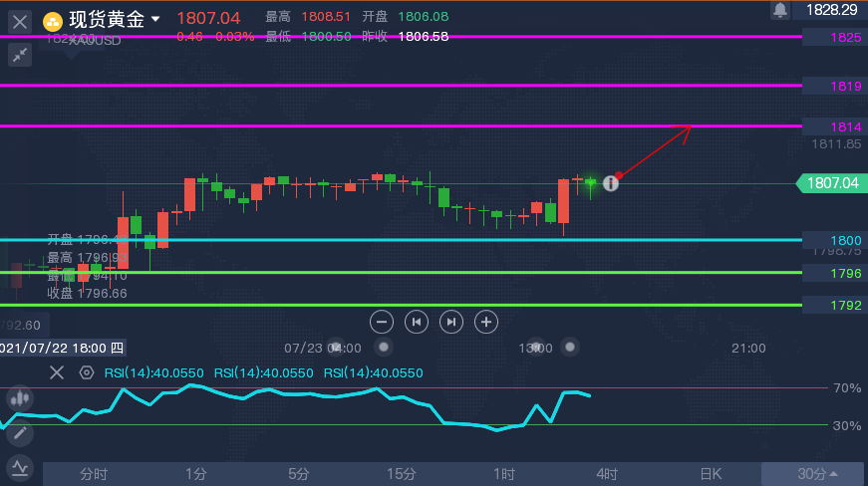Collapse the chart with the shrink arrows icon
The width and height of the screenshot is (868, 486).
click(20, 55)
